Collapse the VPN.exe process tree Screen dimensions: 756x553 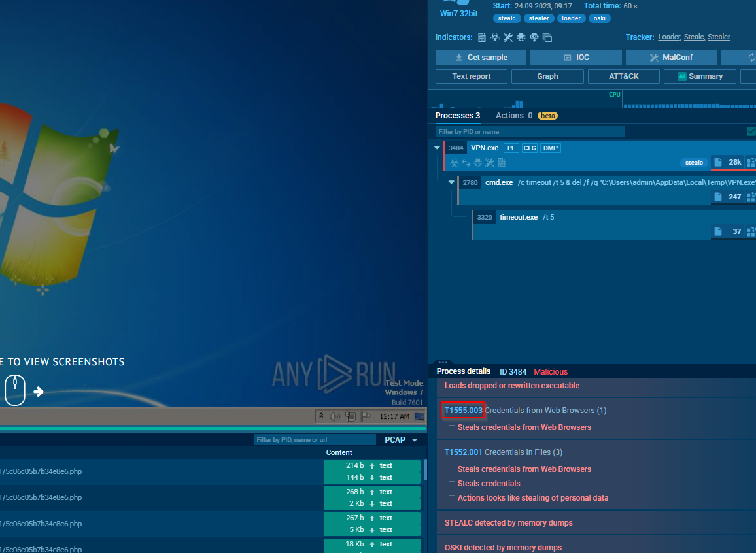tap(438, 148)
